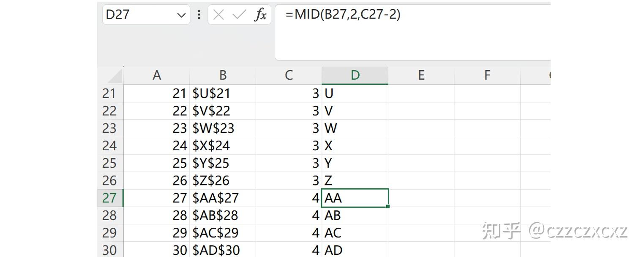Select row 30 header
This screenshot has height=257, width=644.
click(x=109, y=250)
